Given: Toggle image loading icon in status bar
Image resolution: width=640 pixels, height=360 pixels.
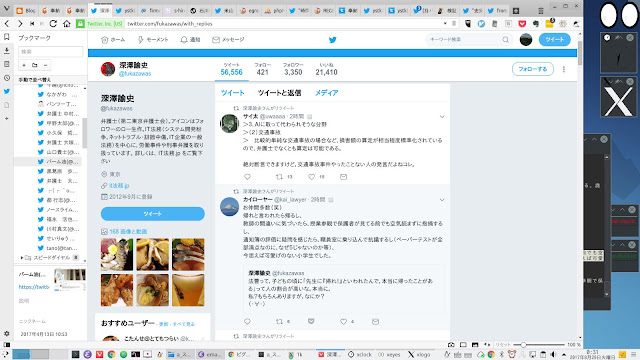Looking at the screenshot, I should (475, 344).
